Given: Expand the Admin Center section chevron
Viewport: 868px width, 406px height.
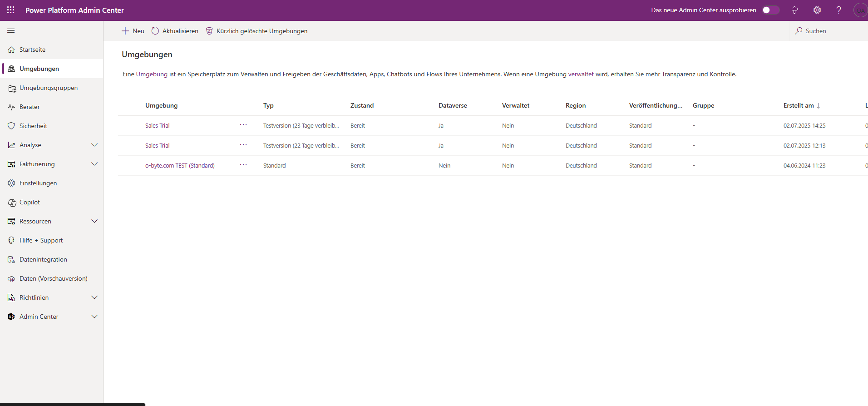Looking at the screenshot, I should [94, 317].
